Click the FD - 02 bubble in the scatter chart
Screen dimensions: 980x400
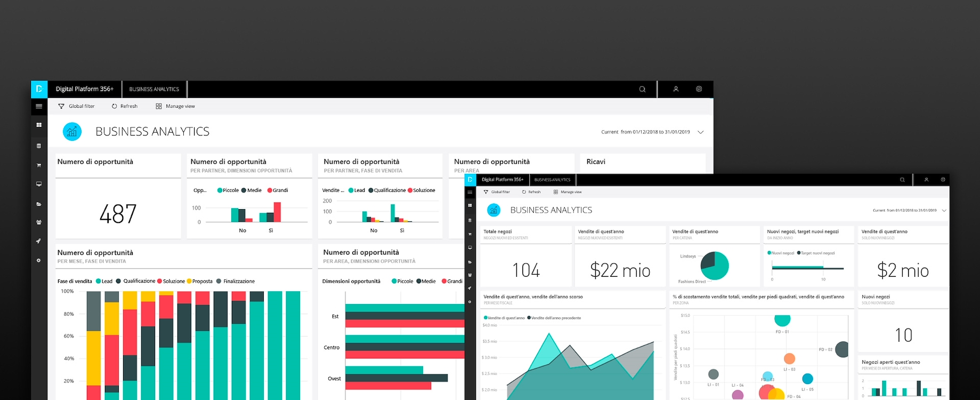841,349
